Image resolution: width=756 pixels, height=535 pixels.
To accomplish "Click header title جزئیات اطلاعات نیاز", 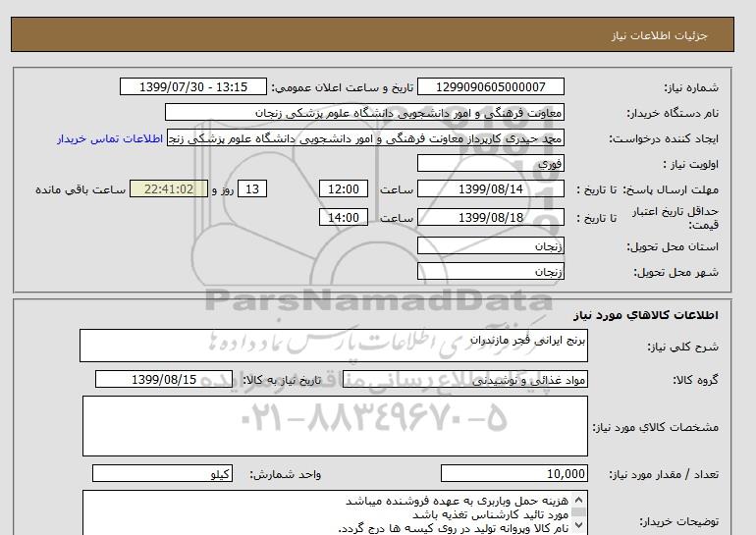I will pos(659,35).
